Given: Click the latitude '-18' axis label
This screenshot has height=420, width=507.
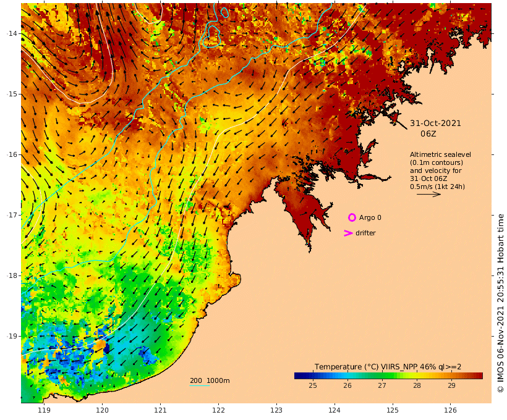Looking at the screenshot, I should 12,275.
